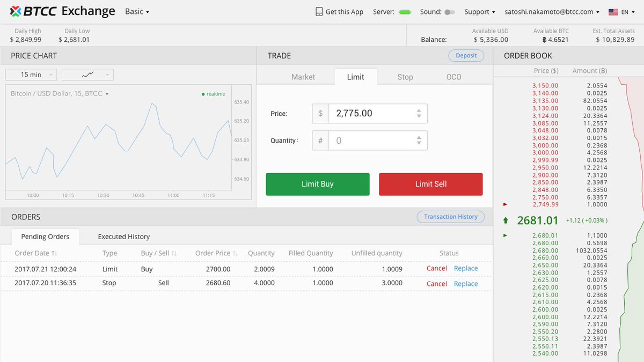Open the Basic mode dropdown
Screen dimensions: 644x362
click(137, 11)
